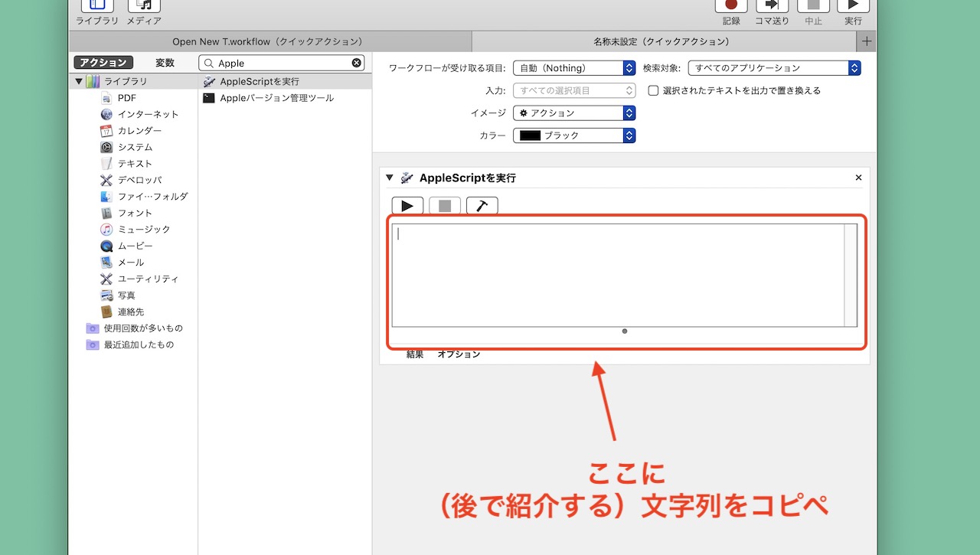Clear the search field text
The width and height of the screenshot is (980, 555).
coord(357,64)
